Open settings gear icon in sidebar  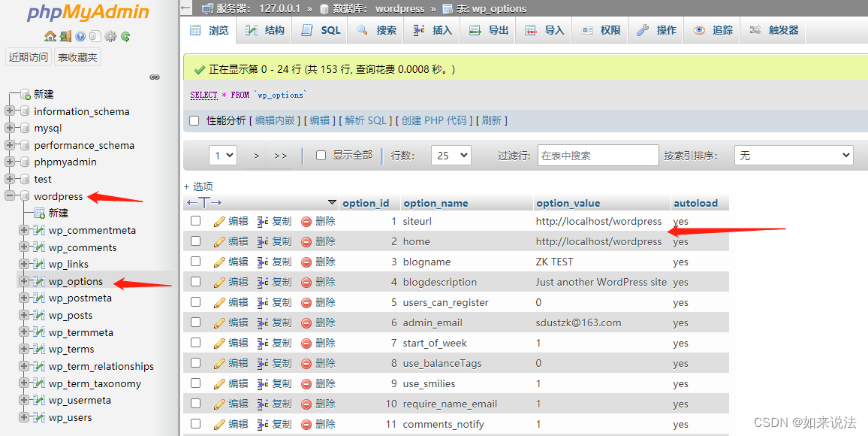pyautogui.click(x=110, y=37)
